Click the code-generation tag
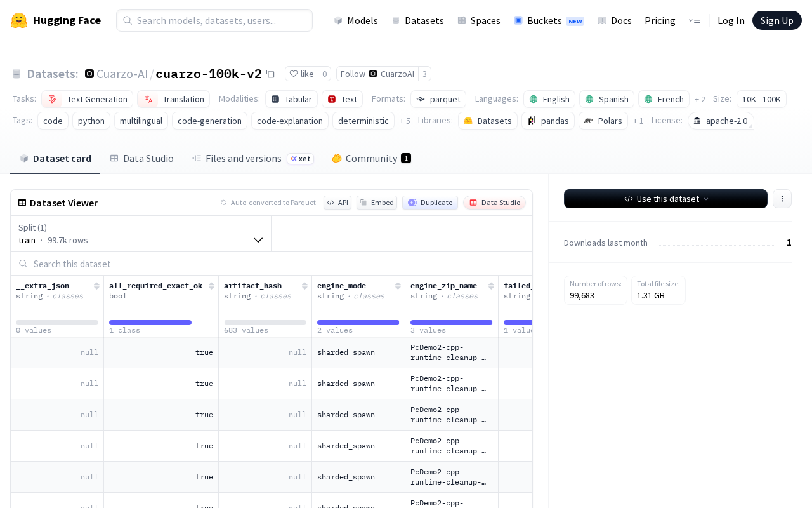 (x=210, y=121)
